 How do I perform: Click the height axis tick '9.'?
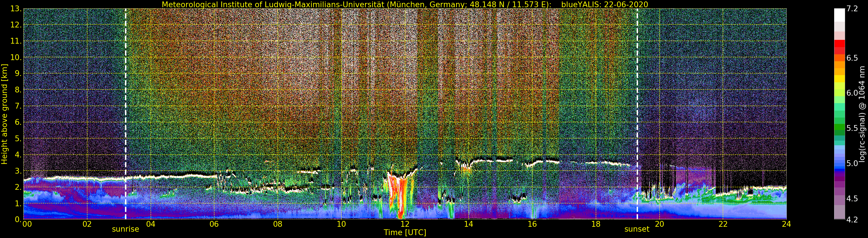19,73
